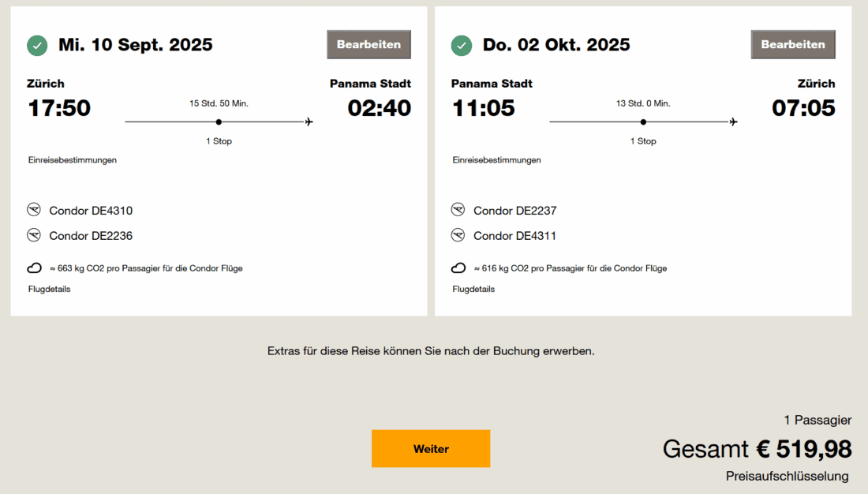This screenshot has width=868, height=494.
Task: Click the stop dot on outbound flight line
Action: pyautogui.click(x=219, y=122)
